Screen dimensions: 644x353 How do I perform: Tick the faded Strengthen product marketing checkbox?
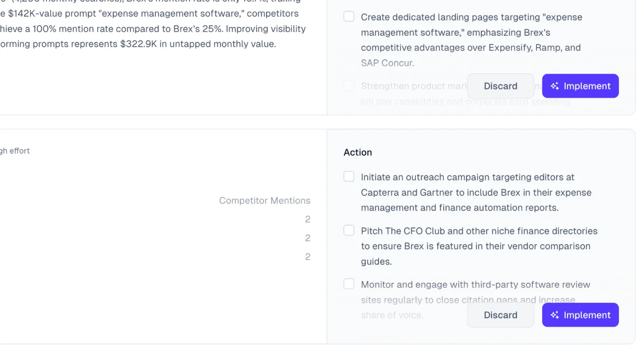coord(349,85)
